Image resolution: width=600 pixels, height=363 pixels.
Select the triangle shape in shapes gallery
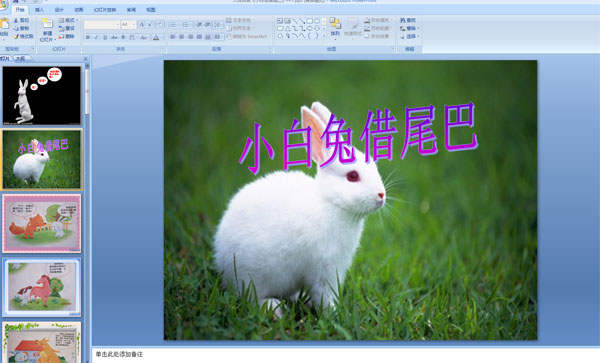point(287,28)
